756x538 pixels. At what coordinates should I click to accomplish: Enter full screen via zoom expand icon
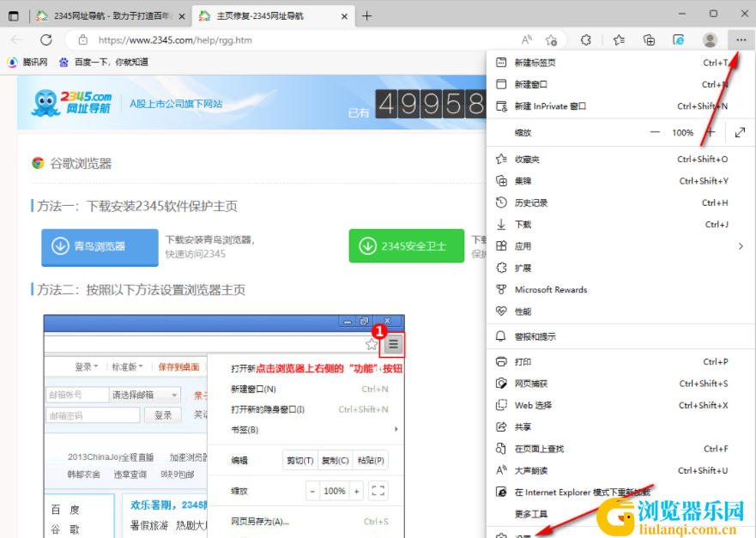tap(740, 132)
